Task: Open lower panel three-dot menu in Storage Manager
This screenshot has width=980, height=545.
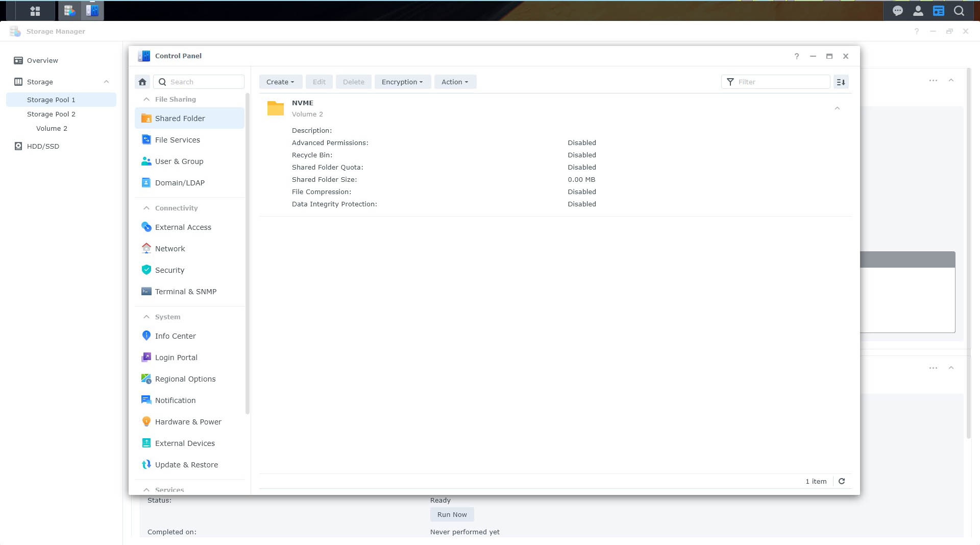Action: coord(933,368)
